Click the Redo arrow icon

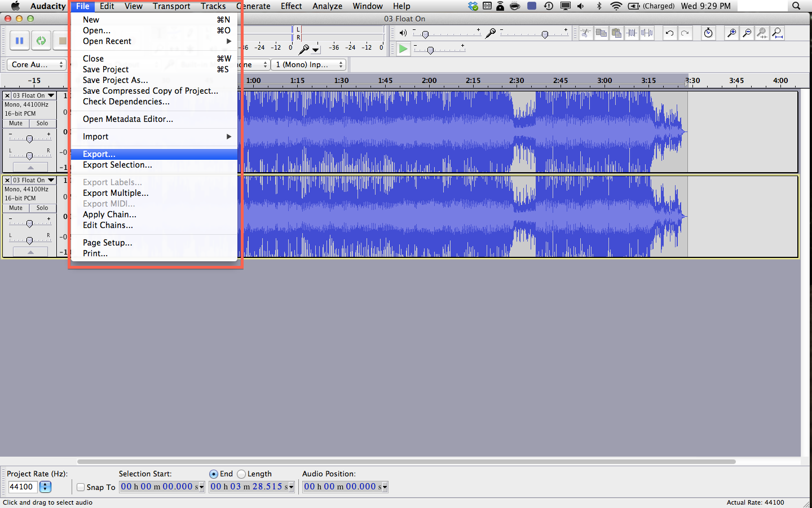(x=685, y=33)
